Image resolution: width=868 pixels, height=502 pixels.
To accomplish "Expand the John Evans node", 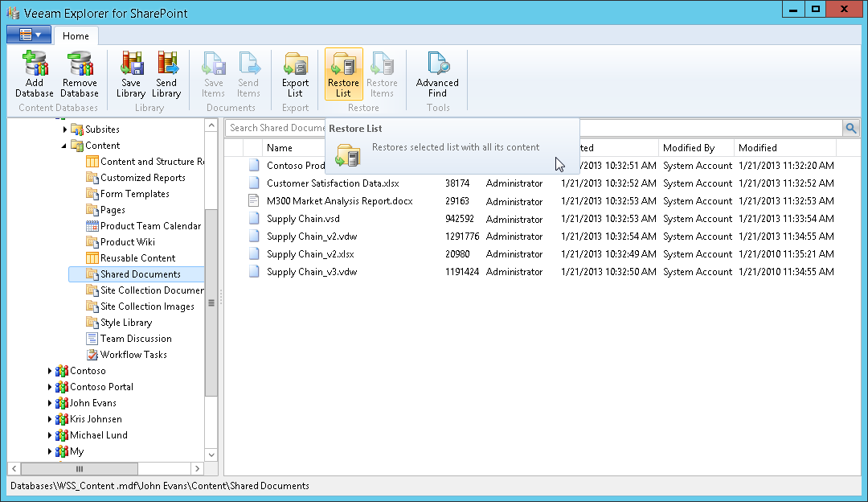I will [x=49, y=403].
